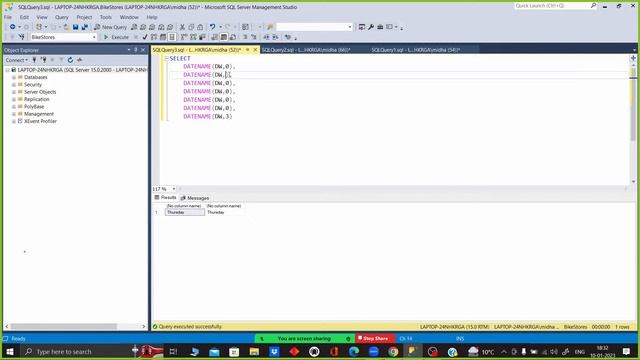Click the Query Options icon

pos(163,37)
